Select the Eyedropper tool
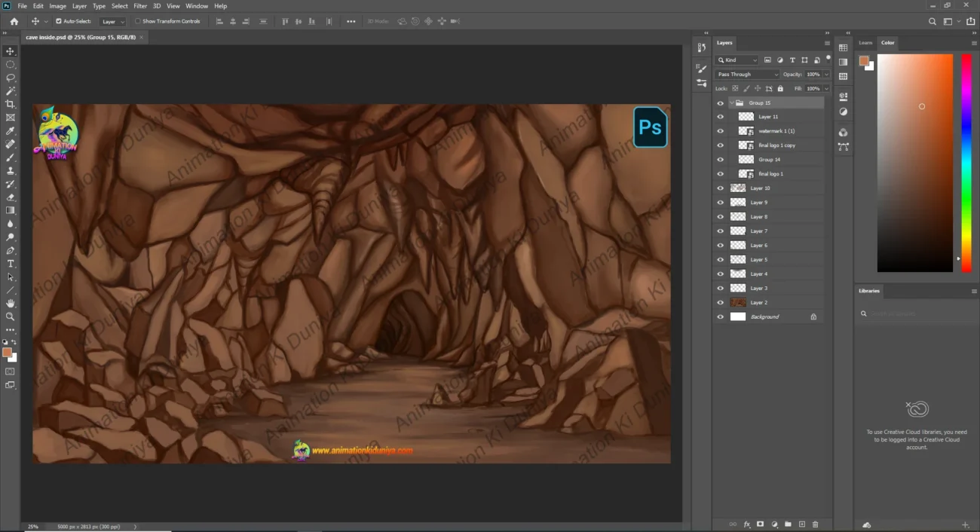Viewport: 980px width, 532px height. (11, 131)
